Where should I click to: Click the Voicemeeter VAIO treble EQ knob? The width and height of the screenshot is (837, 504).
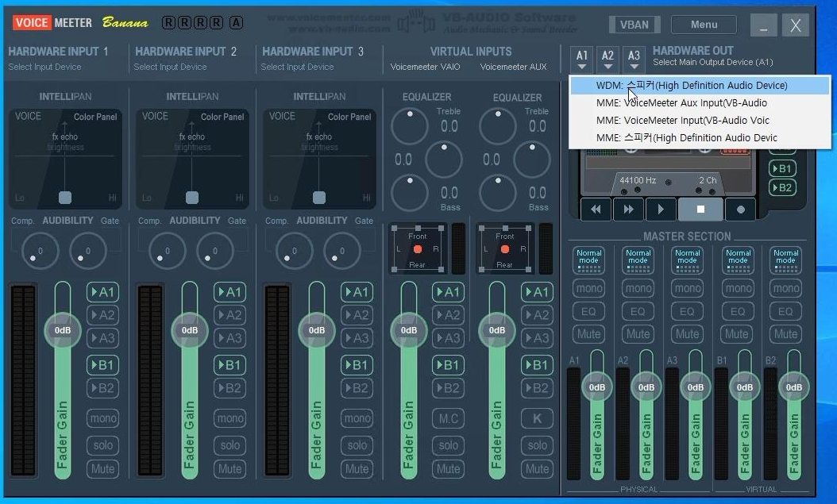pyautogui.click(x=410, y=126)
